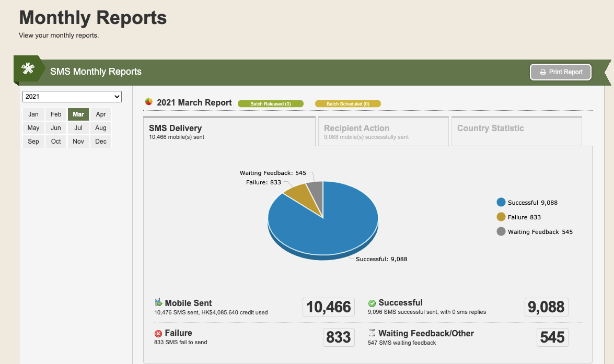Viewport: 614px width, 364px height.
Task: Select the SMS Delivery tab
Action: click(229, 132)
